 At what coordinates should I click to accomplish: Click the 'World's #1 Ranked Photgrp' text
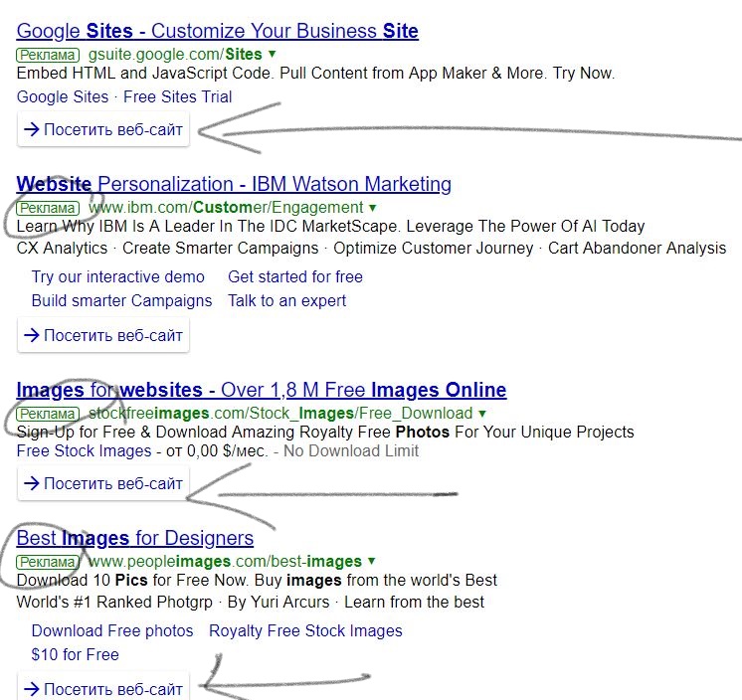pos(114,603)
